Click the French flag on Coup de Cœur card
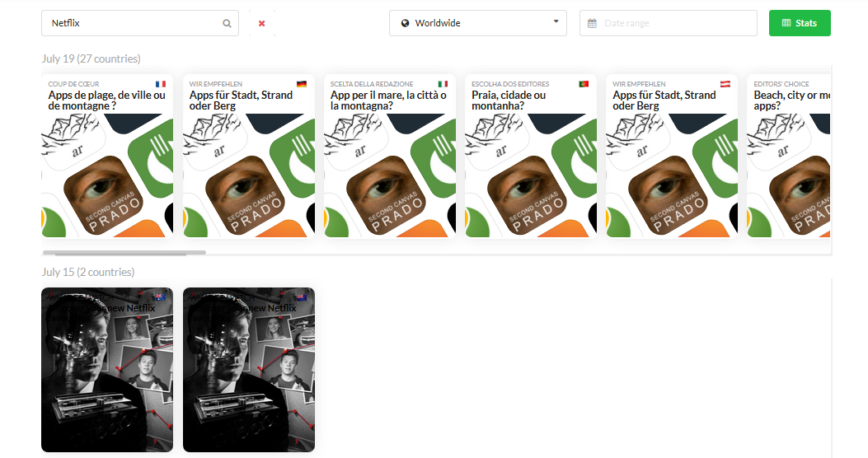 (x=160, y=84)
